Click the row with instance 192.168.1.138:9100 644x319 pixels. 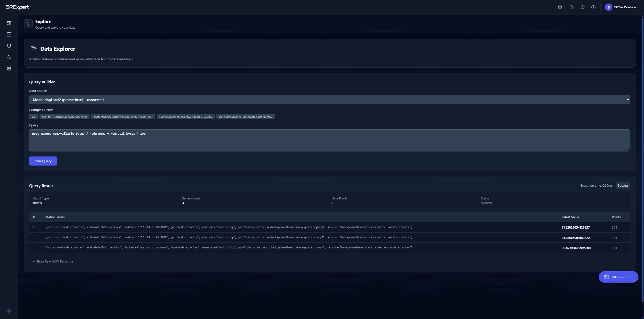pyautogui.click(x=330, y=227)
